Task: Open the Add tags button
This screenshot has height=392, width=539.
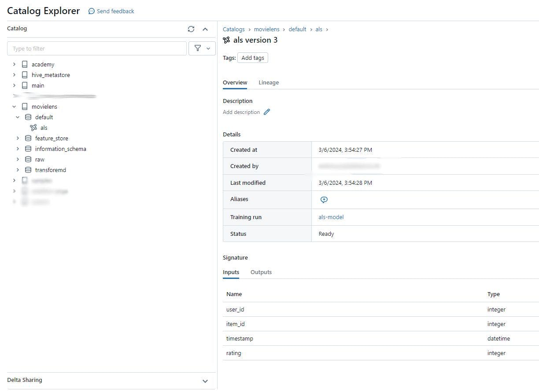Action: click(252, 58)
